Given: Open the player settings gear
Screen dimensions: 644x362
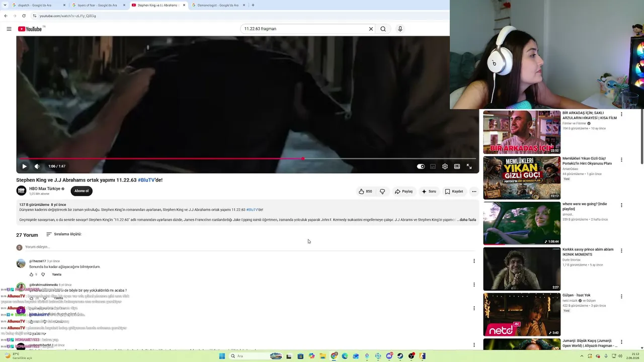Looking at the screenshot, I should [x=445, y=166].
